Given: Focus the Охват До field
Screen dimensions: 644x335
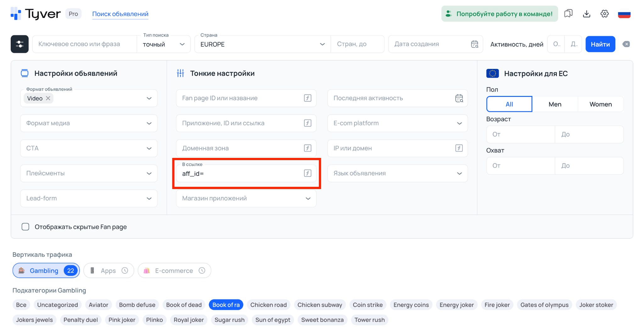Looking at the screenshot, I should point(589,165).
